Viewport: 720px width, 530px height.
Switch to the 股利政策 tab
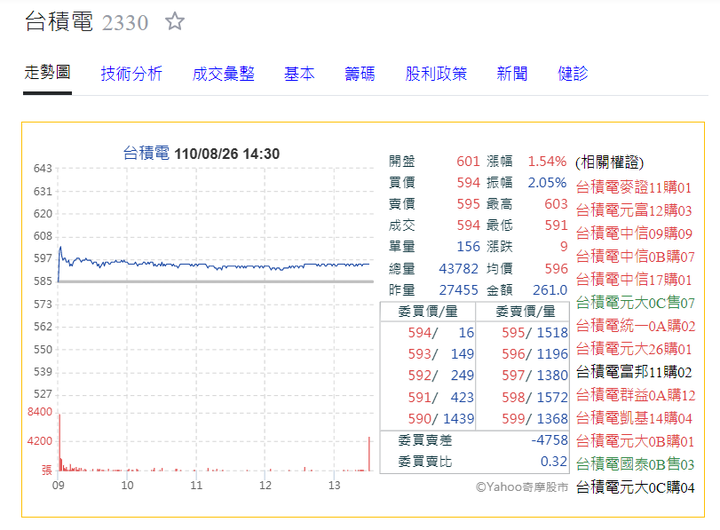[436, 73]
